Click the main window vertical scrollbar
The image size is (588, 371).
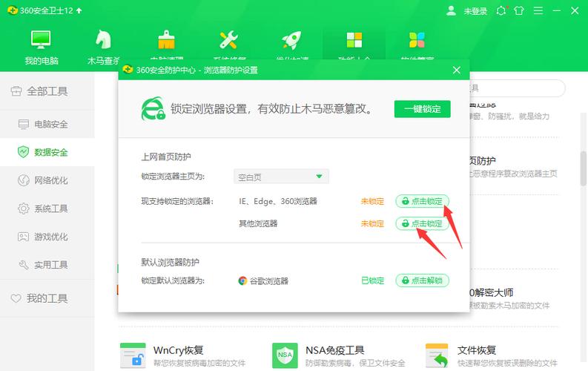pyautogui.click(x=584, y=169)
